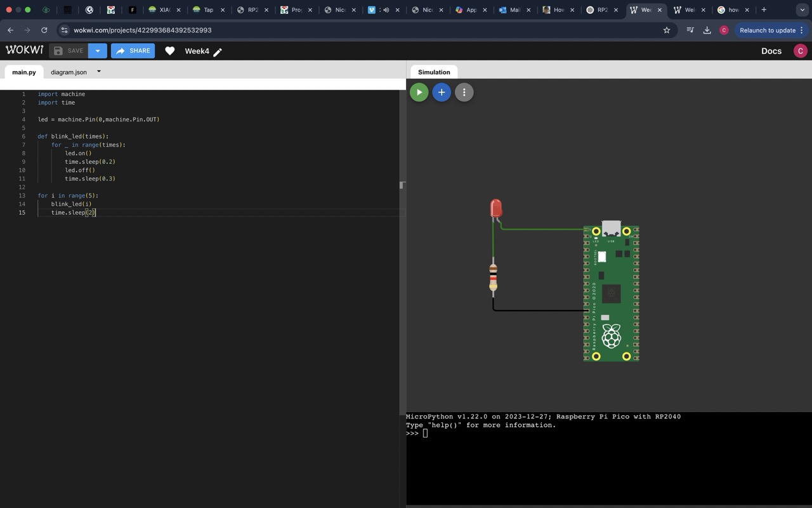Switch to the diagram.json tab

69,72
